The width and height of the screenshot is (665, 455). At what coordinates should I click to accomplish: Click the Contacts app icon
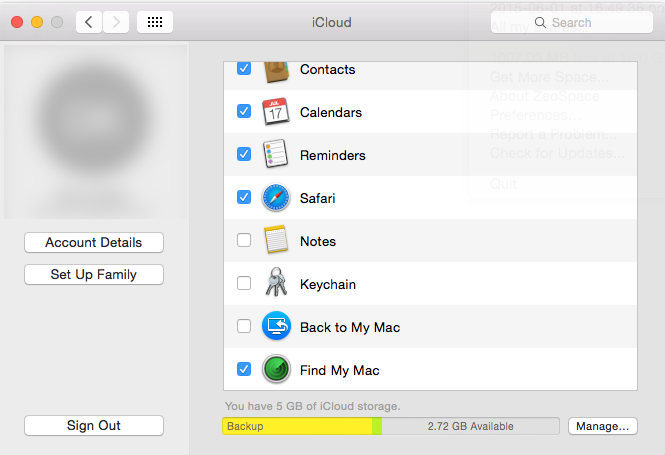pyautogui.click(x=276, y=71)
